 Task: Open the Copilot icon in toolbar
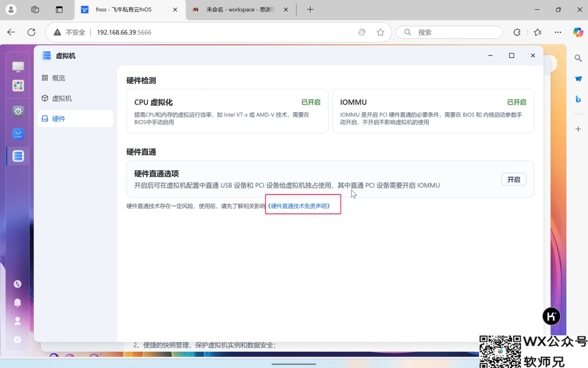tap(578, 32)
